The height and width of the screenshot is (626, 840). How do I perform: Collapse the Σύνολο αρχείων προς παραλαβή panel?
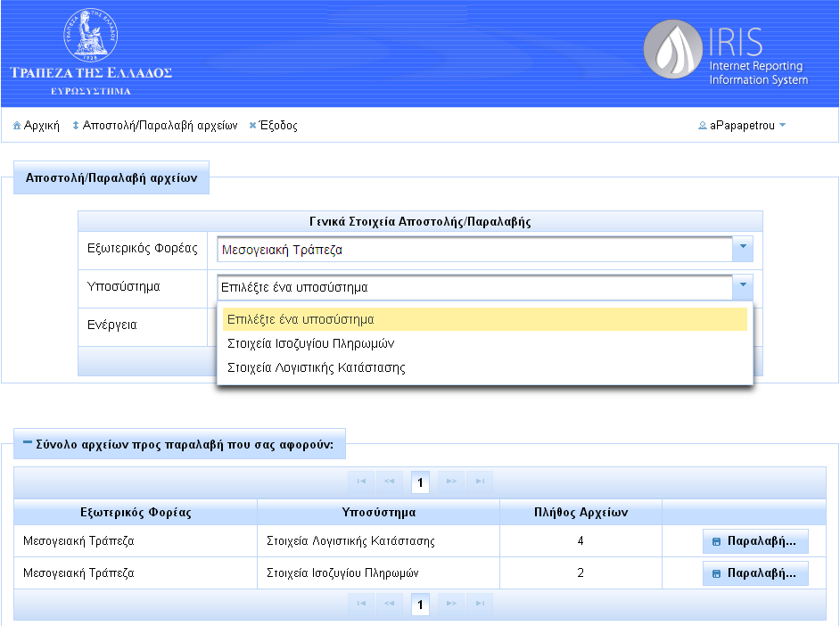(28, 442)
